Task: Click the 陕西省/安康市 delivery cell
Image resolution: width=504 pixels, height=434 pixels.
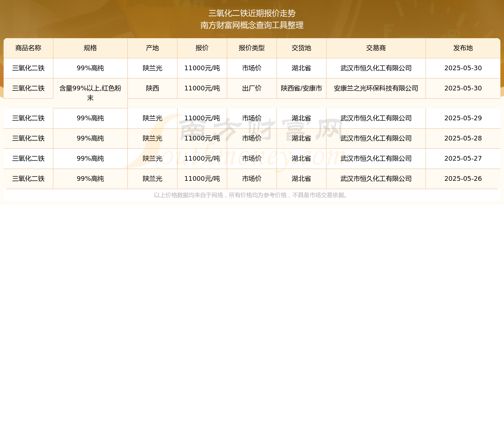Action: tap(302, 88)
